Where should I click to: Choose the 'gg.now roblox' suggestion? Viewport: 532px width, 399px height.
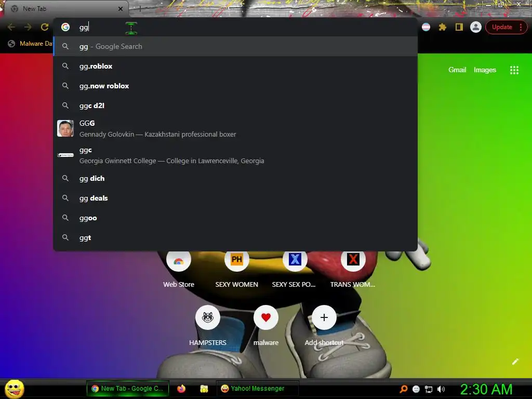[x=235, y=86]
